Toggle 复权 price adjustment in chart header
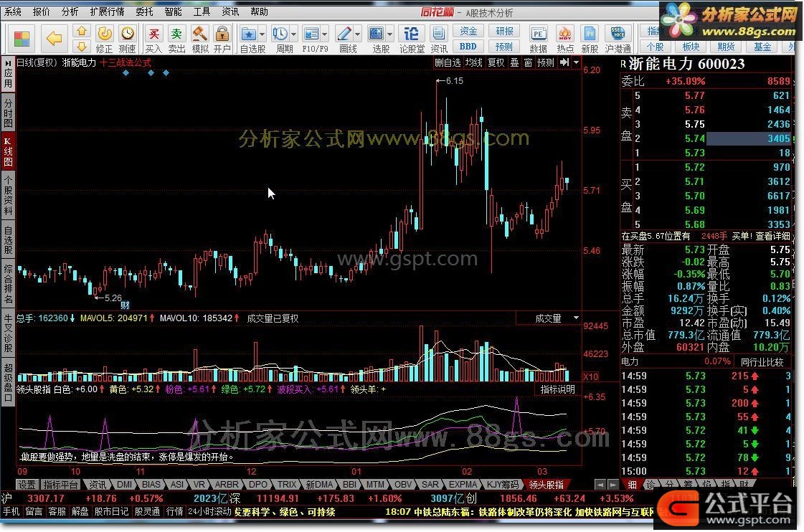This screenshot has height=532, width=804. (496, 62)
